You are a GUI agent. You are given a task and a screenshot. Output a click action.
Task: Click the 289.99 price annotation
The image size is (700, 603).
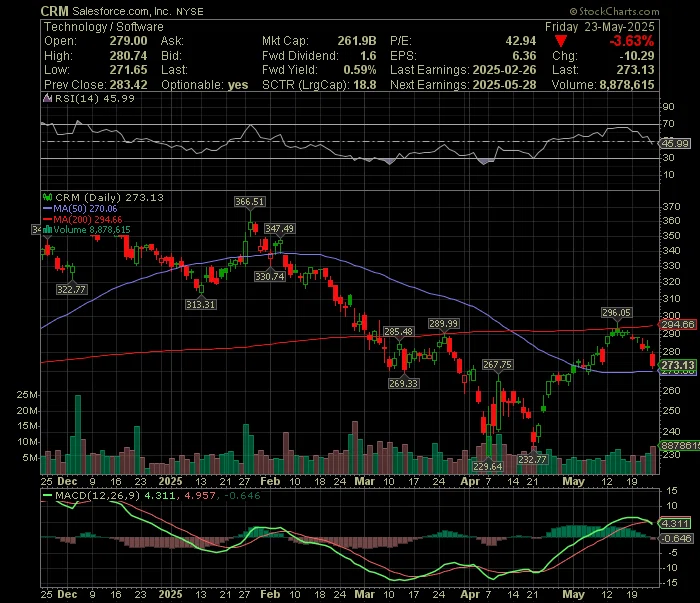coord(443,323)
